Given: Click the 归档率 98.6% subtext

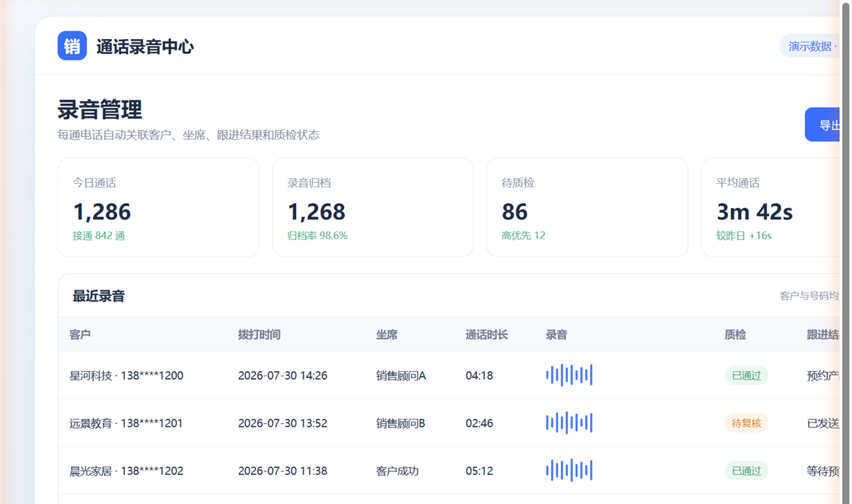Looking at the screenshot, I should [317, 236].
